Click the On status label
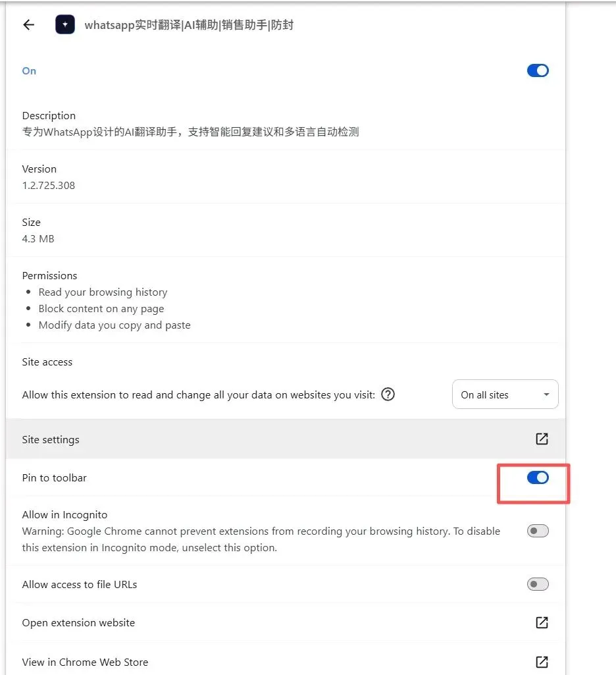This screenshot has height=675, width=616. point(29,71)
